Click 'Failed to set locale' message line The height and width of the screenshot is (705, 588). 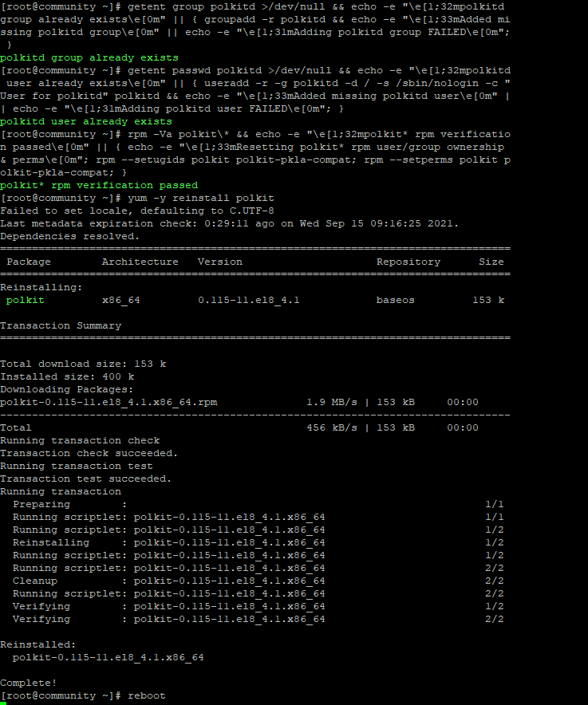pos(136,211)
